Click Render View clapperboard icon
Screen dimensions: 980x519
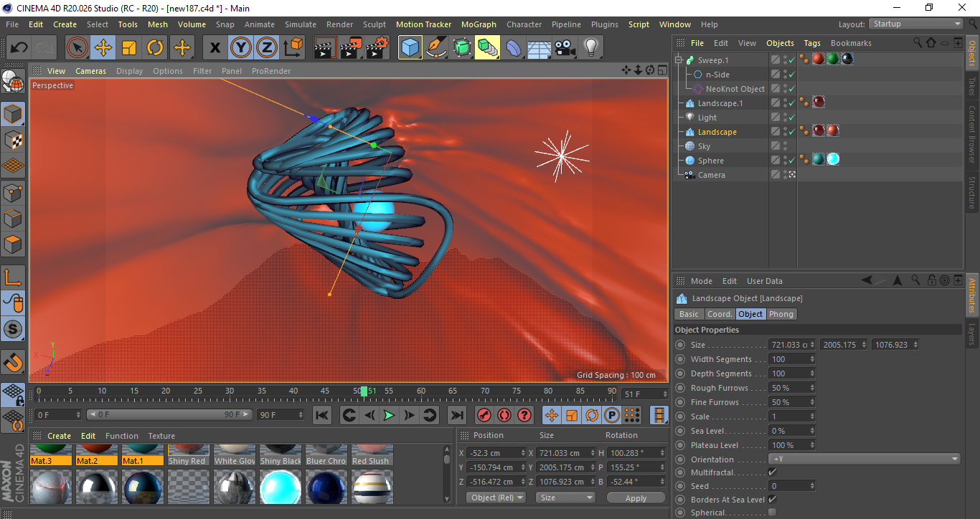pyautogui.click(x=325, y=48)
